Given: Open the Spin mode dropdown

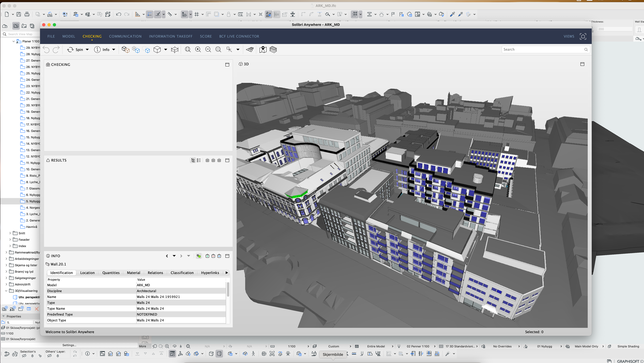Looking at the screenshot, I should (x=87, y=49).
